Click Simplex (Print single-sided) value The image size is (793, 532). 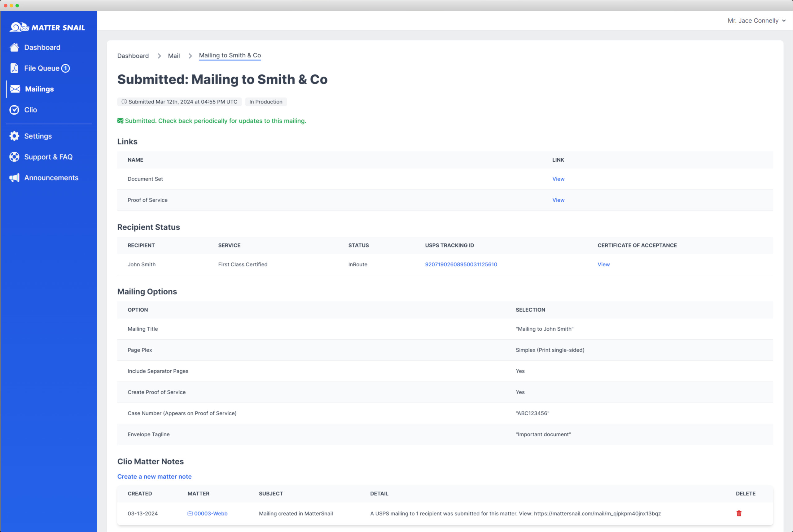click(550, 350)
